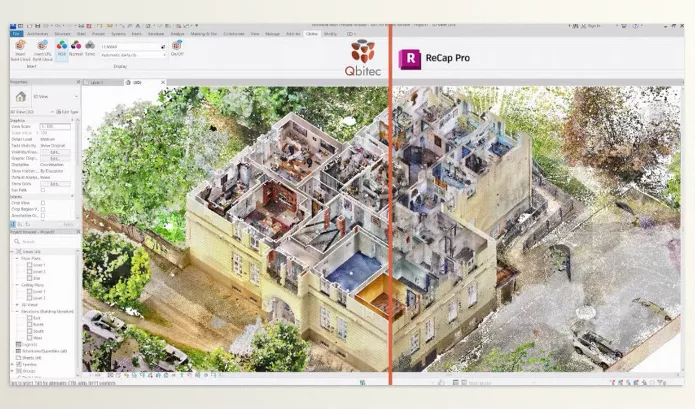The width and height of the screenshot is (695, 409).
Task: Open the Qbitec ribbon tab
Action: click(x=312, y=34)
